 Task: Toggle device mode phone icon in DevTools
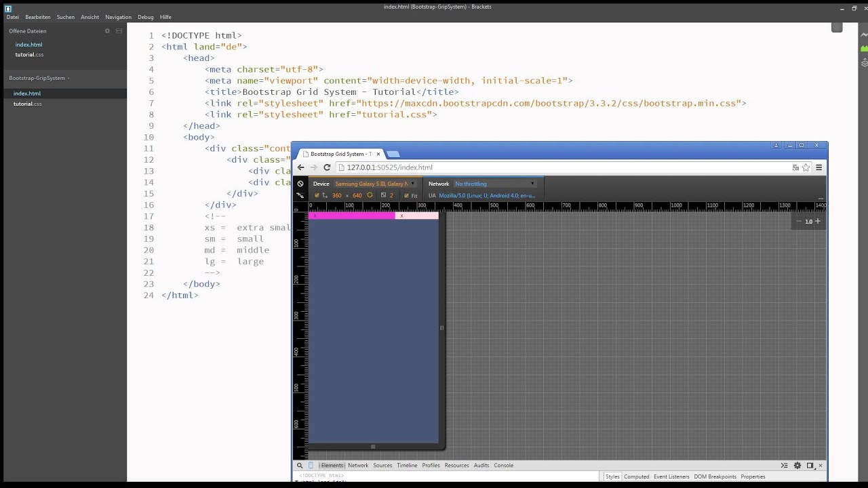[311, 466]
